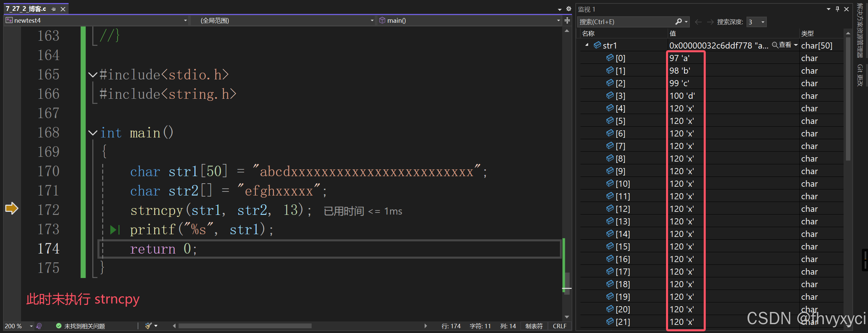Click the main() cube icon in navigation bar
Viewport: 868px width, 333px height.
382,20
